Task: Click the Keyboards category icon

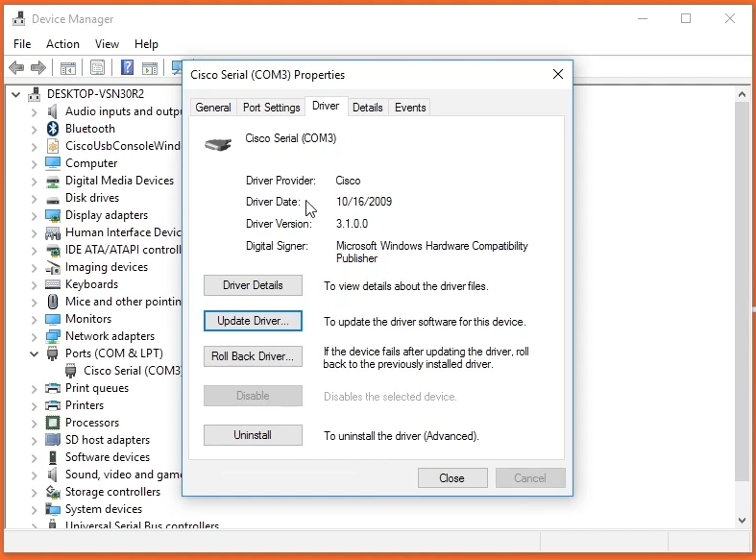Action: (x=53, y=284)
